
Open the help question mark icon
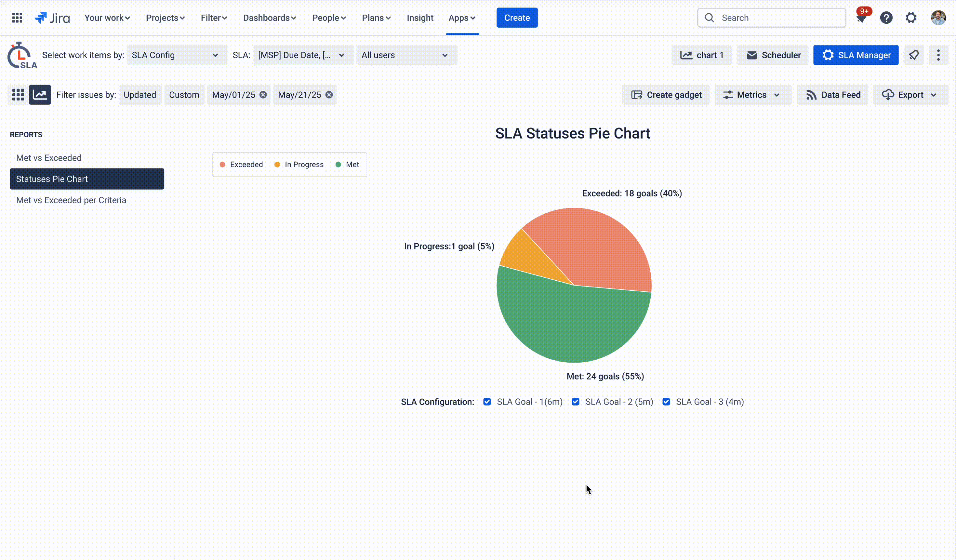886,18
